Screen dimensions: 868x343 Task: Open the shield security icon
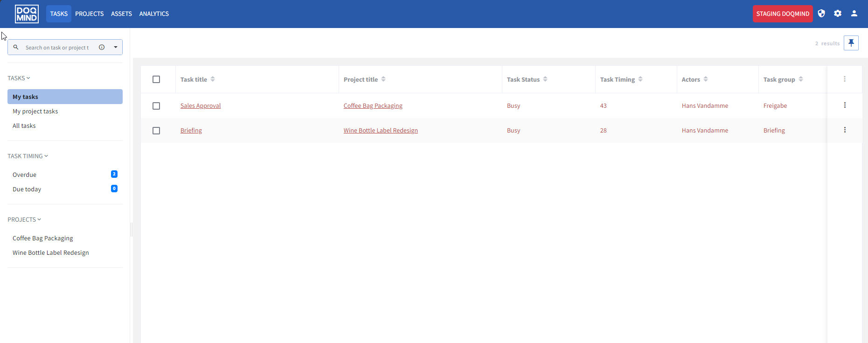(821, 14)
